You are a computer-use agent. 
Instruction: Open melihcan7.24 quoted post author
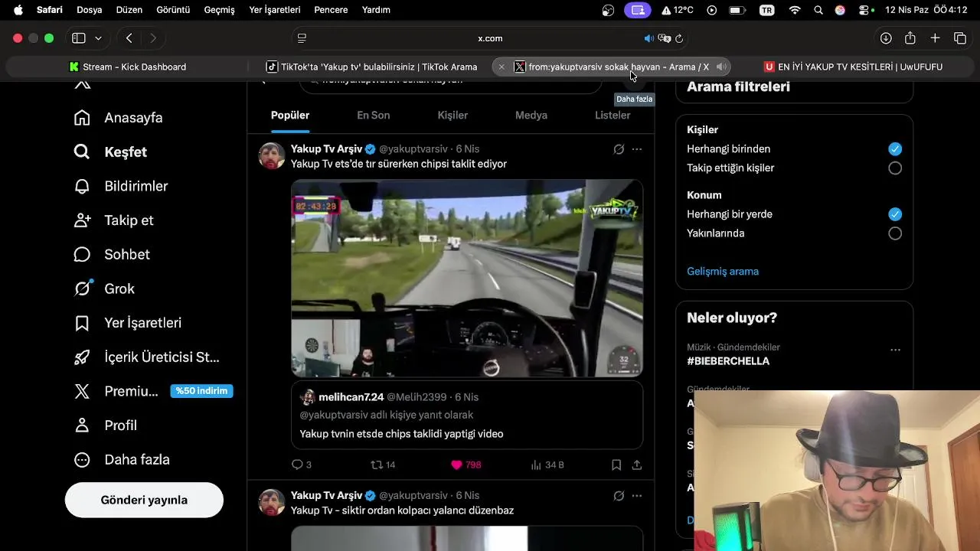tap(351, 397)
